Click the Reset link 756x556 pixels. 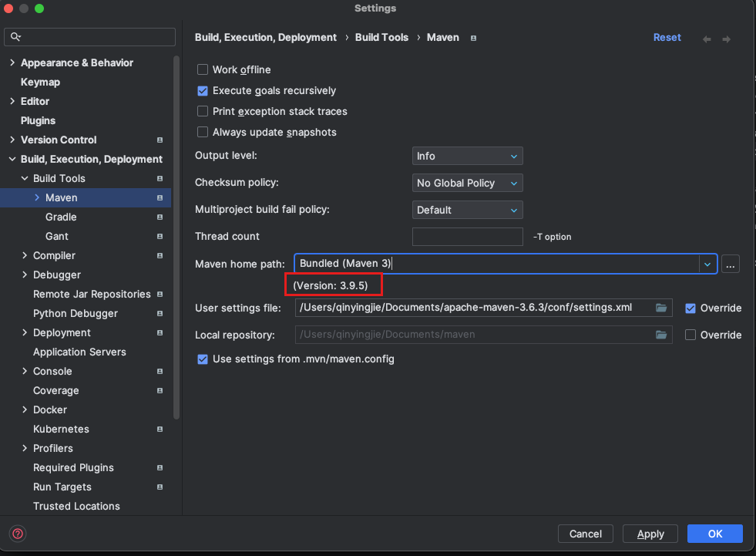tap(667, 37)
